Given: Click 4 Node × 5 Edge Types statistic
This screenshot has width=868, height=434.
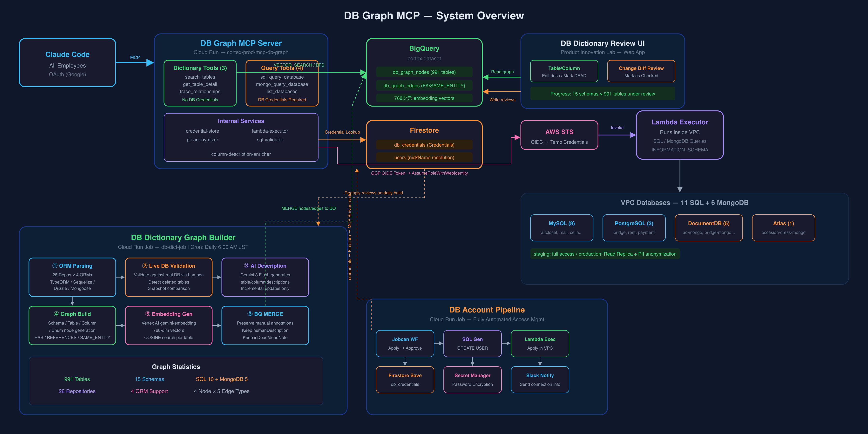Looking at the screenshot, I should 222,391.
